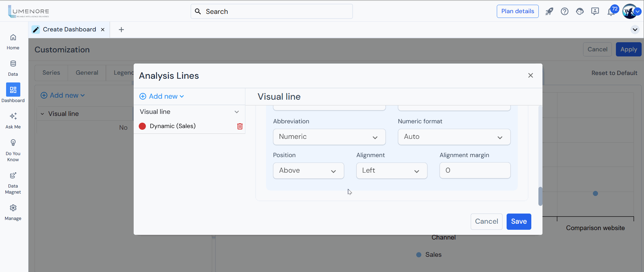Open the Abbreviation dropdown set to Numeric
The height and width of the screenshot is (272, 644).
click(x=329, y=137)
